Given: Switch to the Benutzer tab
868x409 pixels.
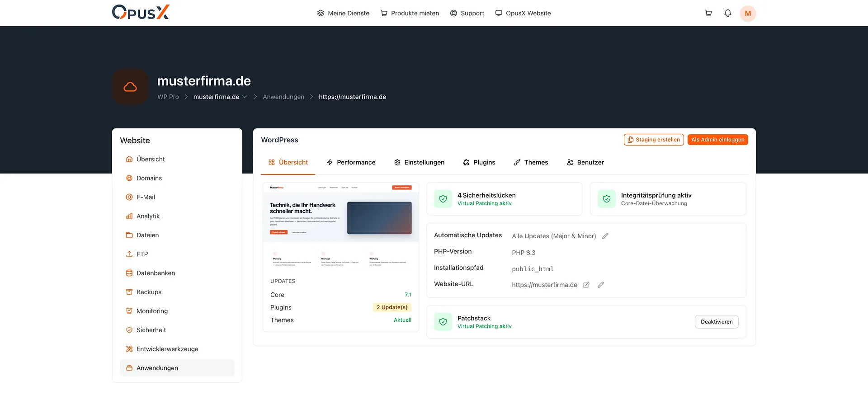Looking at the screenshot, I should click(585, 162).
